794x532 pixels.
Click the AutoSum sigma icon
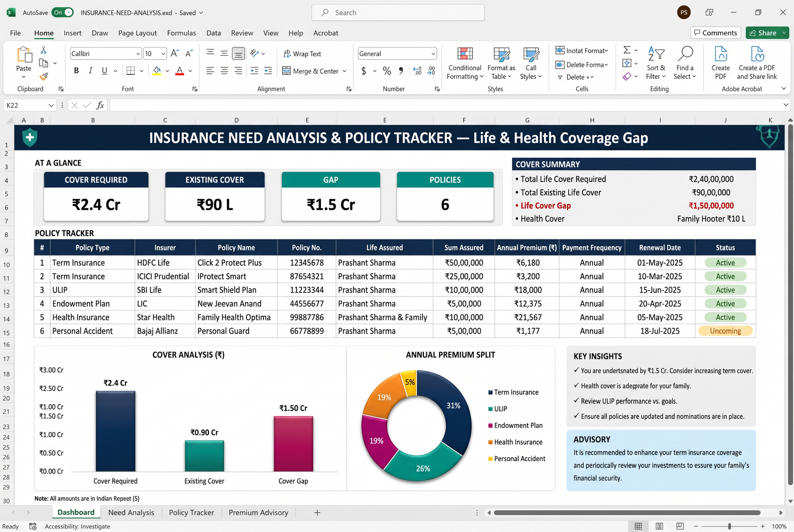(x=627, y=50)
